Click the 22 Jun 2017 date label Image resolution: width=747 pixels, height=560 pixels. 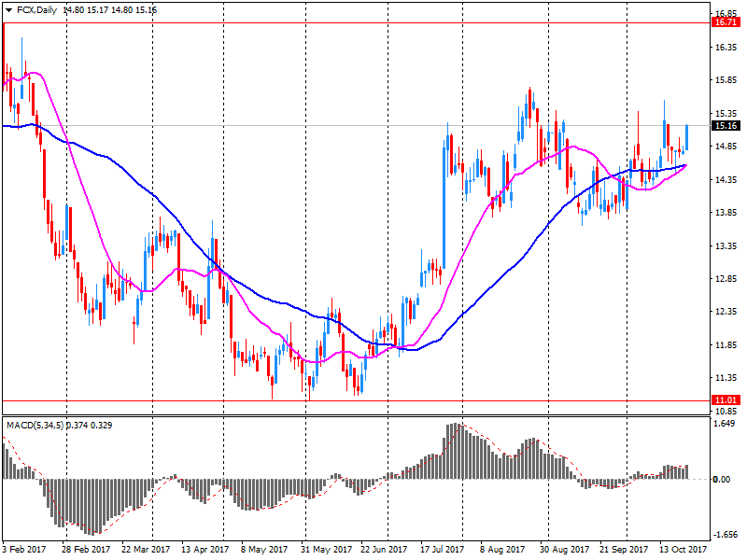pos(384,549)
